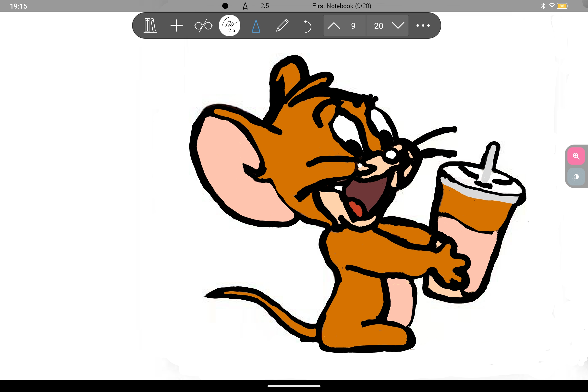This screenshot has height=392, width=588.
Task: Select the pencil eraser tool icon
Action: 282,25
